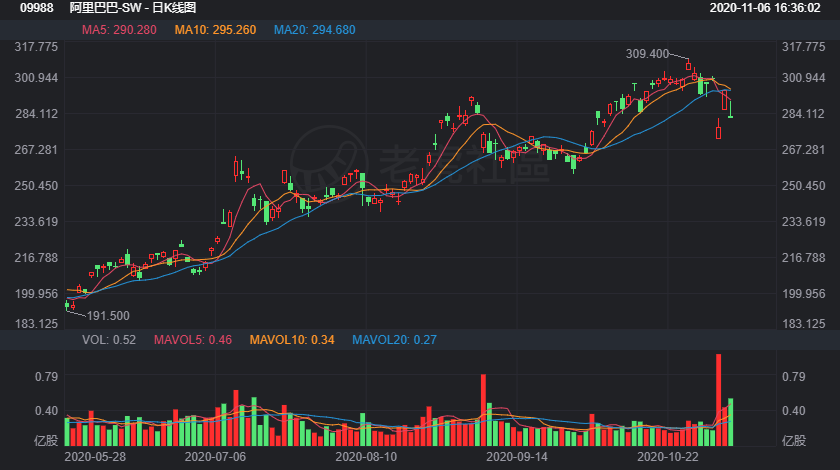
Task: Click left axis price 267.281
Action: coord(36,150)
